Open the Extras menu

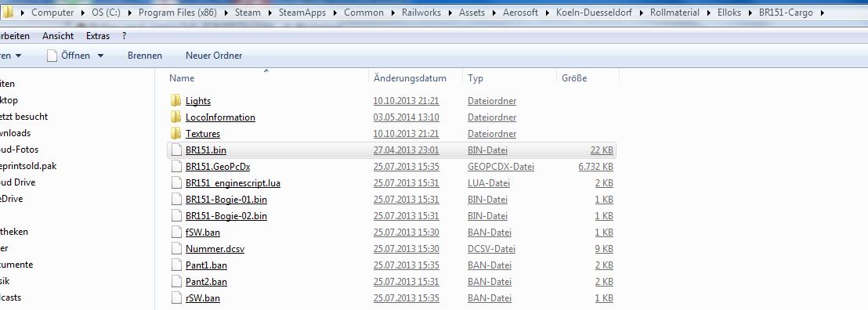pos(98,36)
